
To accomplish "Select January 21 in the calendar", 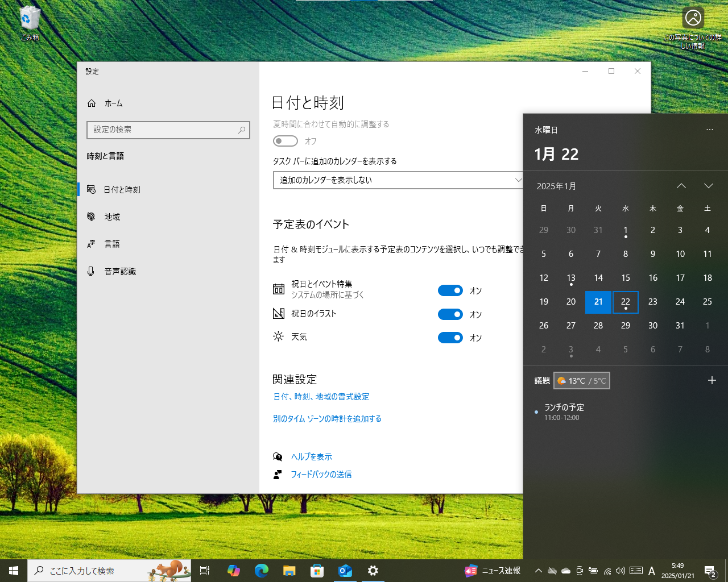I will coord(598,302).
